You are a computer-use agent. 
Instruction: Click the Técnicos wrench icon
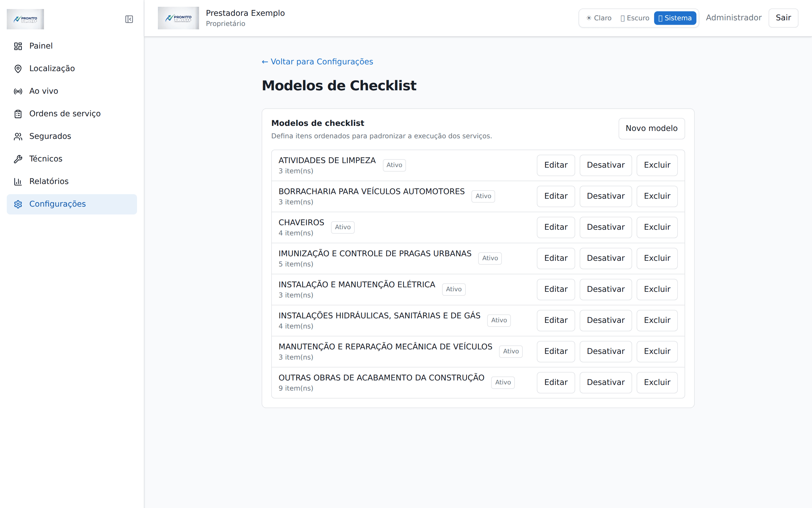[18, 159]
